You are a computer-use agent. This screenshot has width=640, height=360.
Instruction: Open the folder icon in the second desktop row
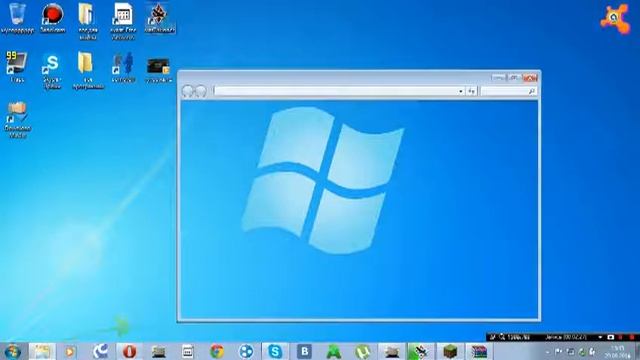click(x=87, y=69)
